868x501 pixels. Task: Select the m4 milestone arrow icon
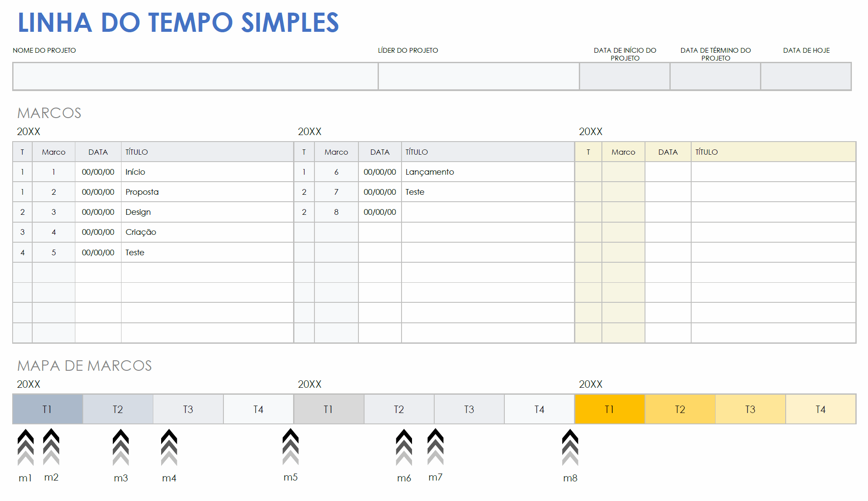(169, 447)
